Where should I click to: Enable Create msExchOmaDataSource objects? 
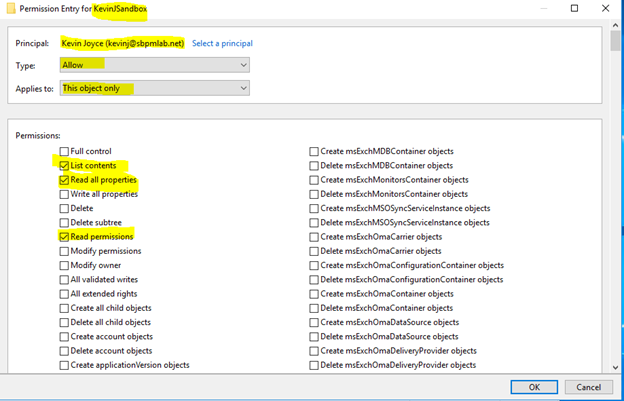coord(314,322)
